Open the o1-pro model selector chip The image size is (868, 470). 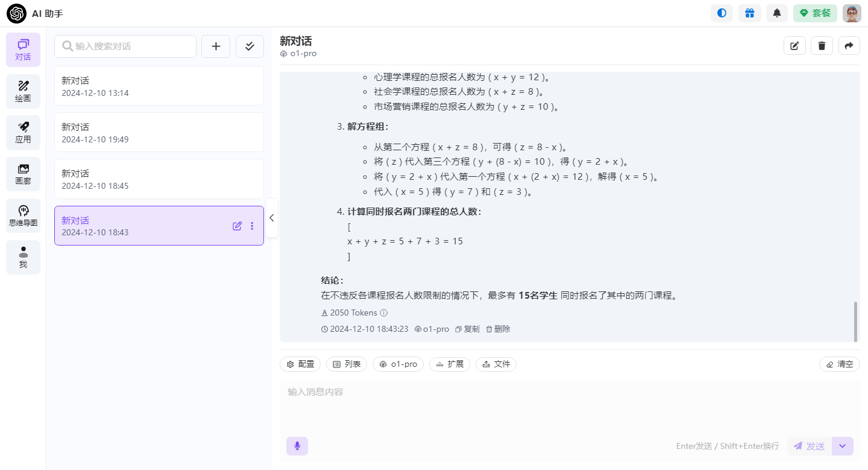click(x=398, y=364)
